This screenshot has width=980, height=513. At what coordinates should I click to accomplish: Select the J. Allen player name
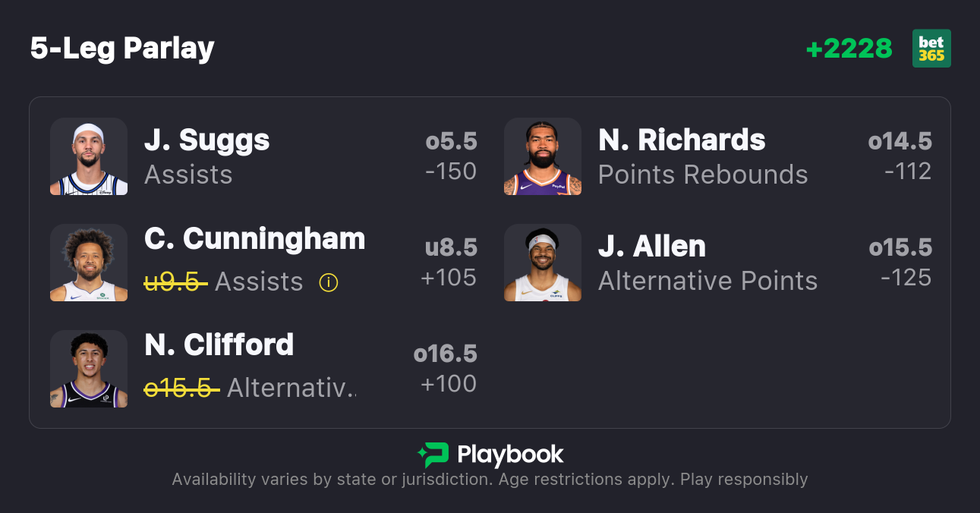651,247
